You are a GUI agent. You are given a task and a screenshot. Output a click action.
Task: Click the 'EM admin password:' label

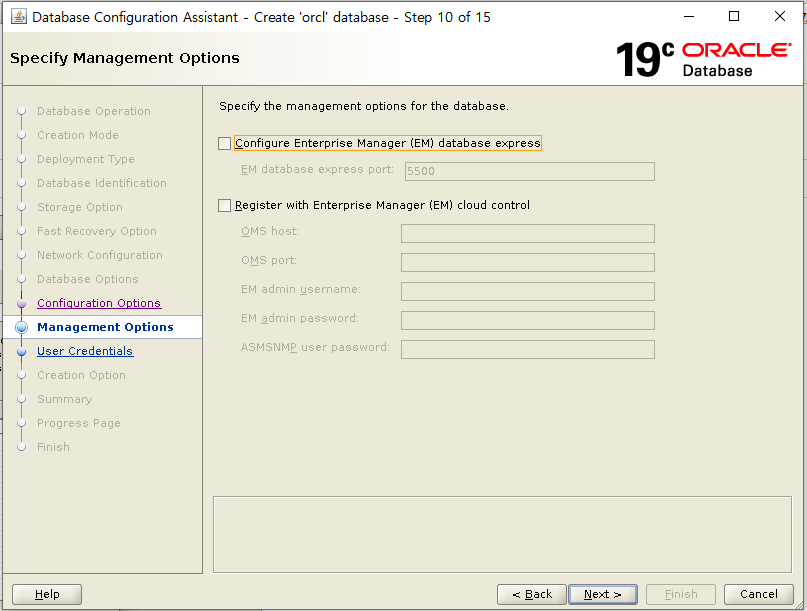(300, 318)
